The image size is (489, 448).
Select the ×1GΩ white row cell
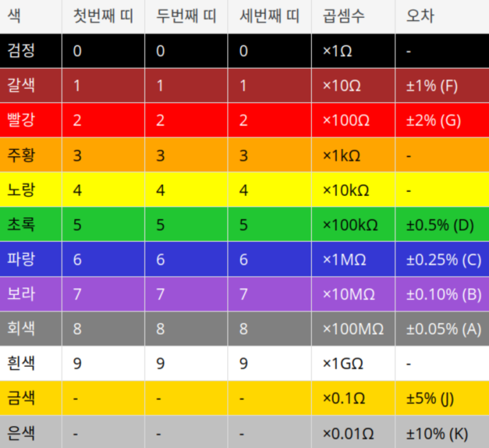pos(353,363)
